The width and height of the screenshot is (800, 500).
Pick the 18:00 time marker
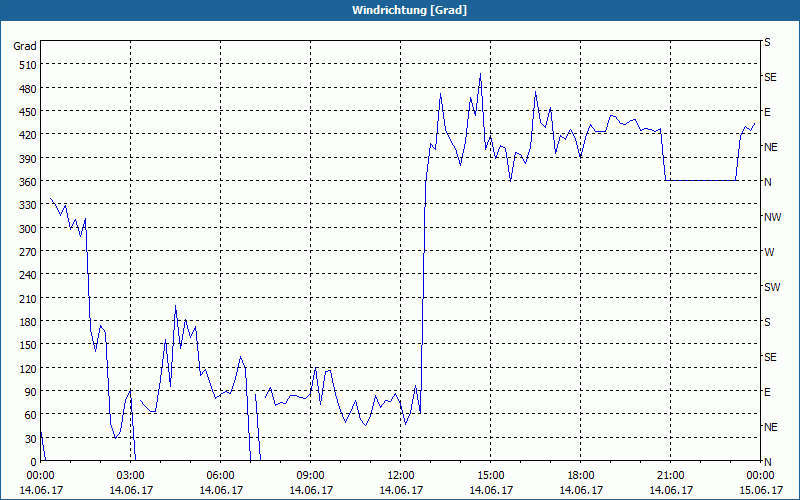tap(581, 475)
